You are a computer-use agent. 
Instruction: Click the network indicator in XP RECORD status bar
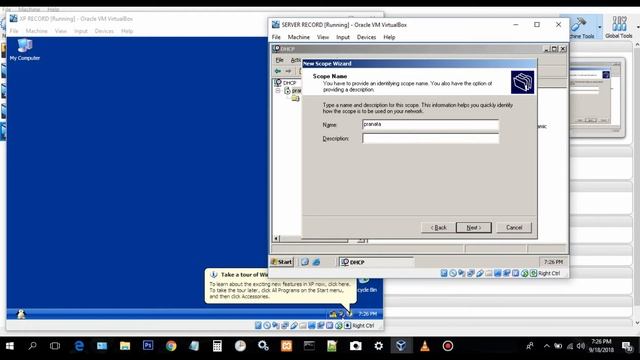pyautogui.click(x=285, y=325)
